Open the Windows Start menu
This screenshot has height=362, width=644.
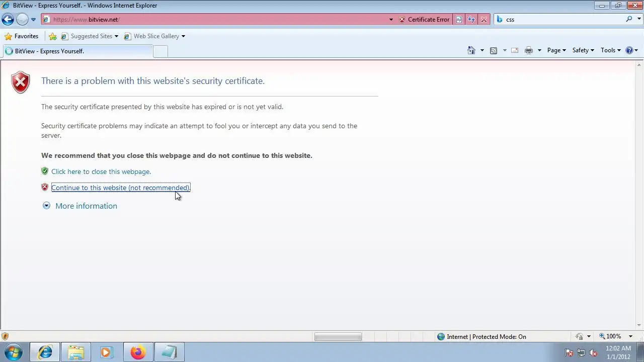[14, 352]
